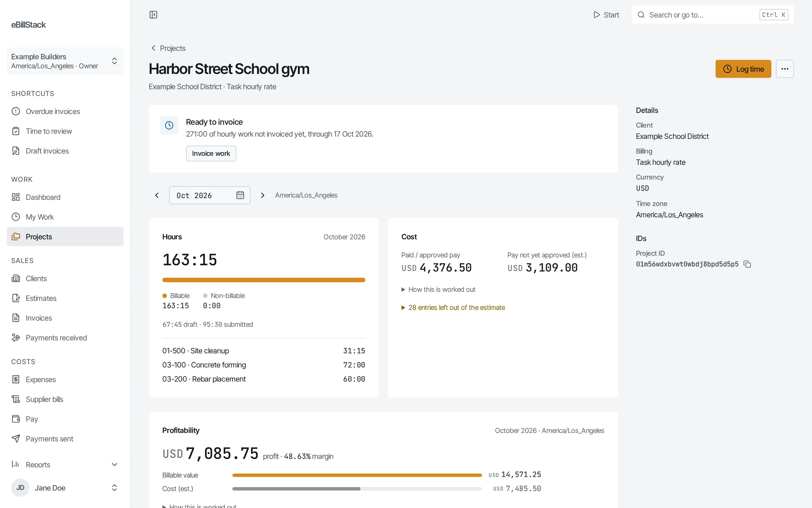
Task: Click the Search or go to field
Action: pyautogui.click(x=712, y=15)
